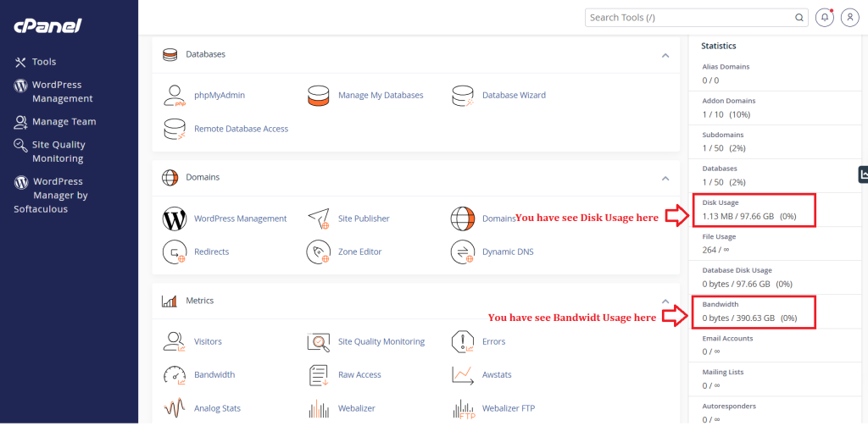Click the Domains section heading
The height and width of the screenshot is (426, 868).
[x=203, y=177]
